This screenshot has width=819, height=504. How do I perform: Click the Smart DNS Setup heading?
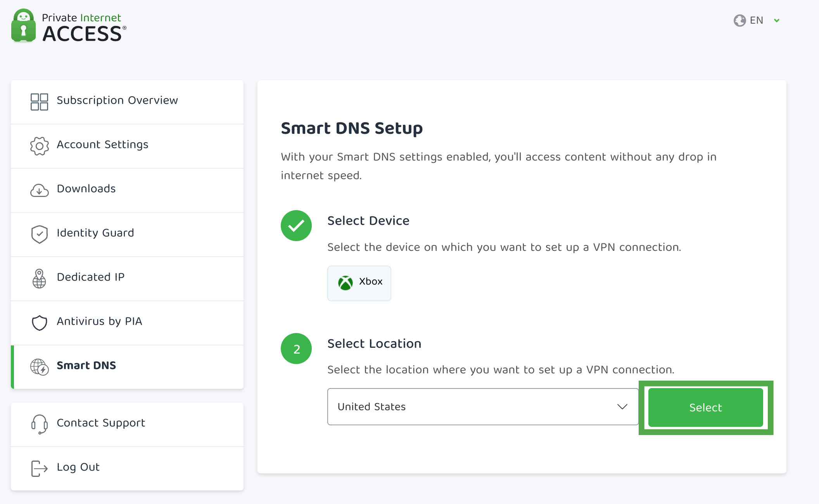pyautogui.click(x=352, y=128)
